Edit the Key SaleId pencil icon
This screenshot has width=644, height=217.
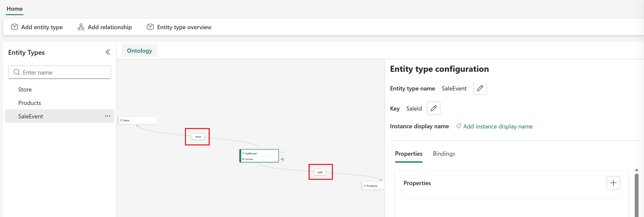pyautogui.click(x=433, y=108)
